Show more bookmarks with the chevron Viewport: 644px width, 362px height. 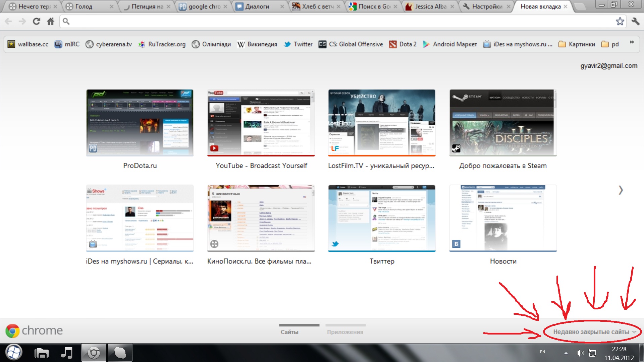(x=632, y=42)
